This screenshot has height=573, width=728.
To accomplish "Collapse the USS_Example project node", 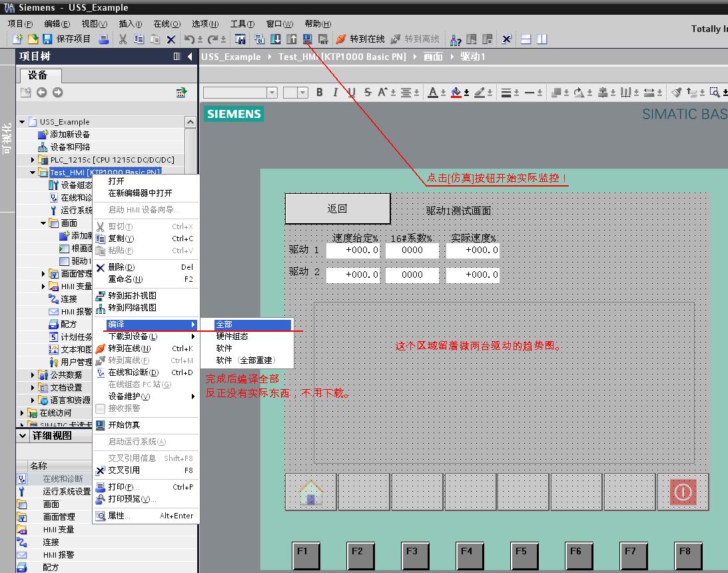I will [x=22, y=122].
